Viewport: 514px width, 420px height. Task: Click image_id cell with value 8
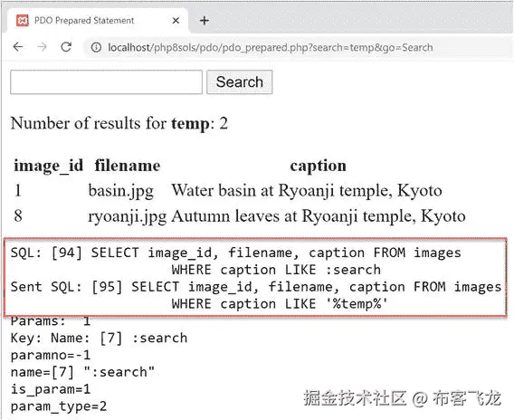18,215
